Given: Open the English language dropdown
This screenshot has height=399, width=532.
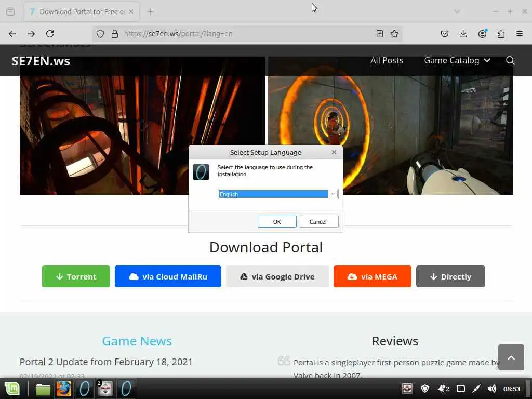Looking at the screenshot, I should 278,194.
